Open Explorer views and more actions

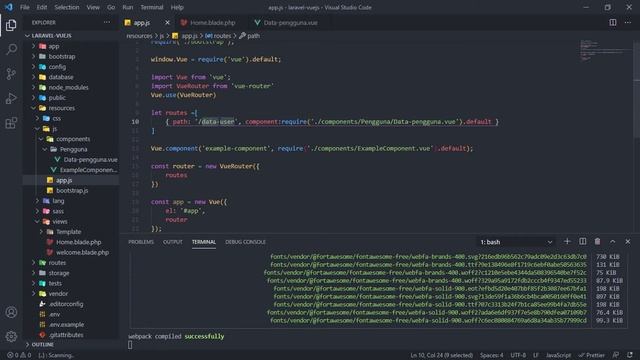click(x=107, y=22)
